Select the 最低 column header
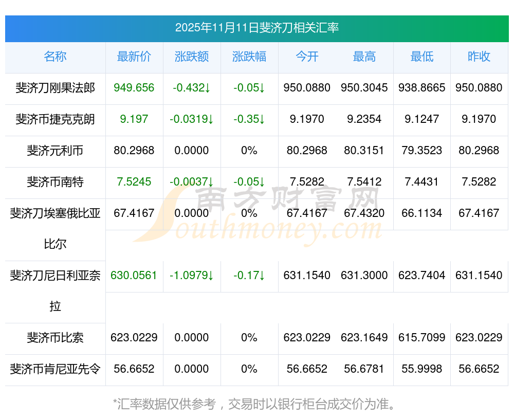Viewport: 514px width, 420px height. (x=422, y=57)
